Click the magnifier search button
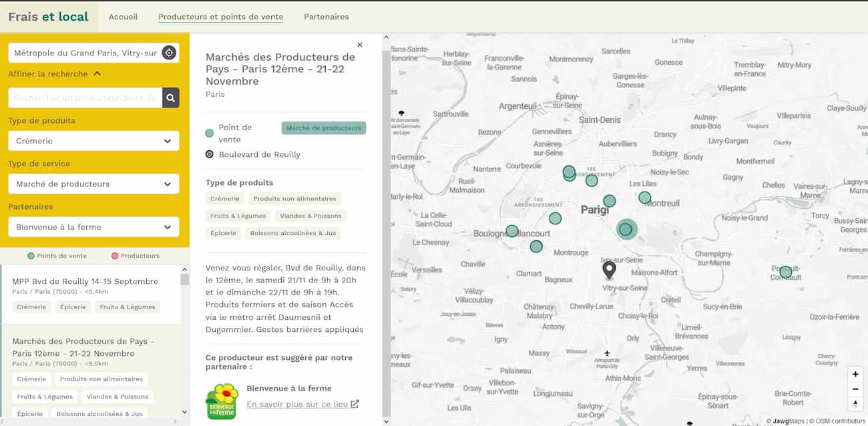The height and width of the screenshot is (426, 868). tap(171, 98)
